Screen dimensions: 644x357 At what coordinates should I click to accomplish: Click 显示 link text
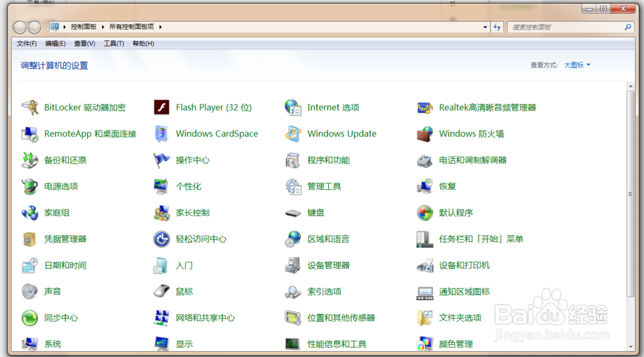184,344
